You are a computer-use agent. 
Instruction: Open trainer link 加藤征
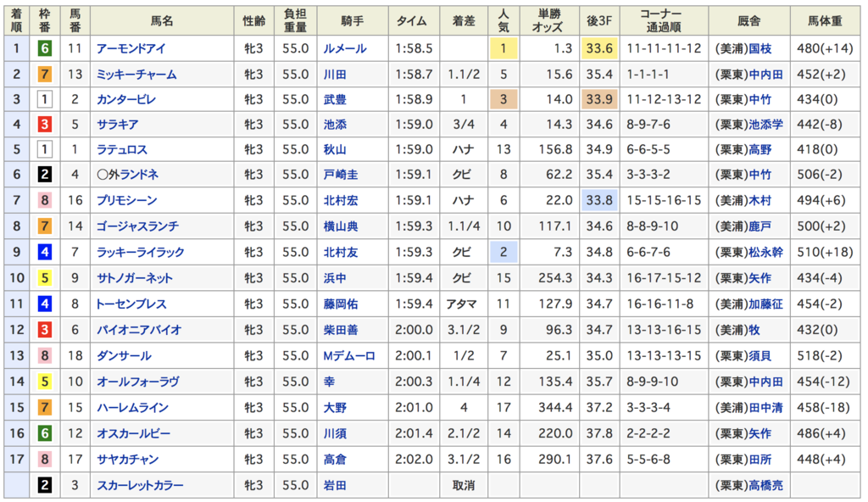point(765,304)
